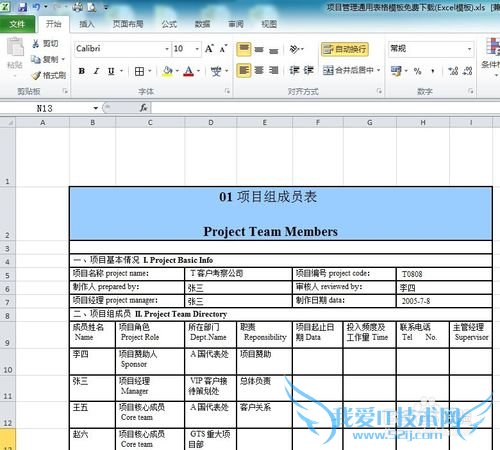Click the fx insert function icon
The image size is (500, 450).
144,108
